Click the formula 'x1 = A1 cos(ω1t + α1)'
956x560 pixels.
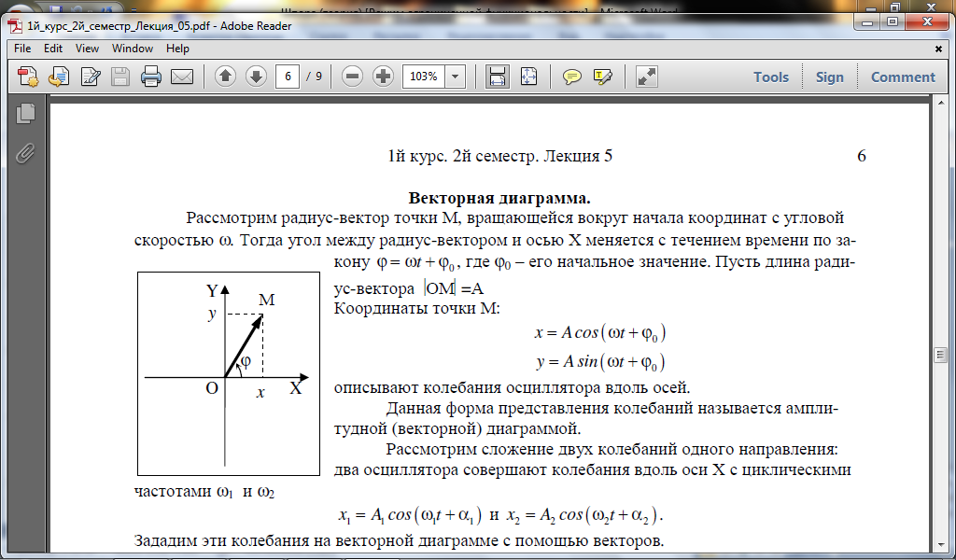click(x=411, y=515)
